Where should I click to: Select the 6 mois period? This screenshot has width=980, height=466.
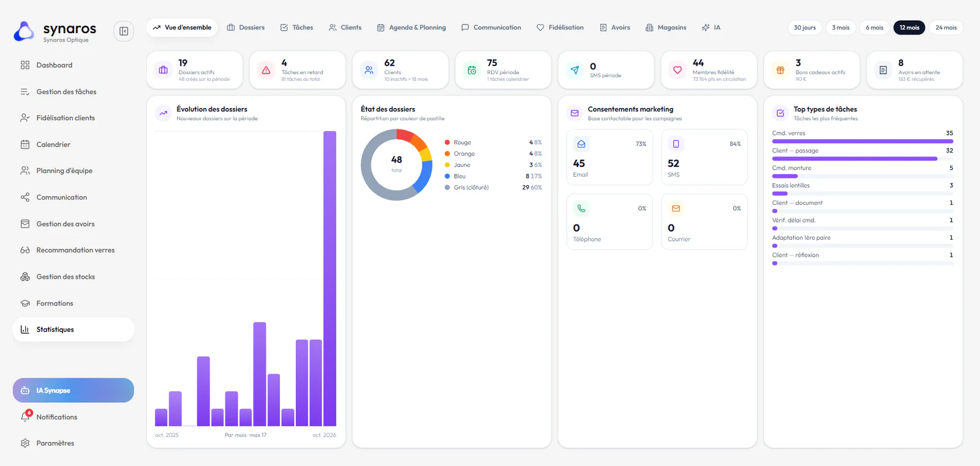point(875,28)
